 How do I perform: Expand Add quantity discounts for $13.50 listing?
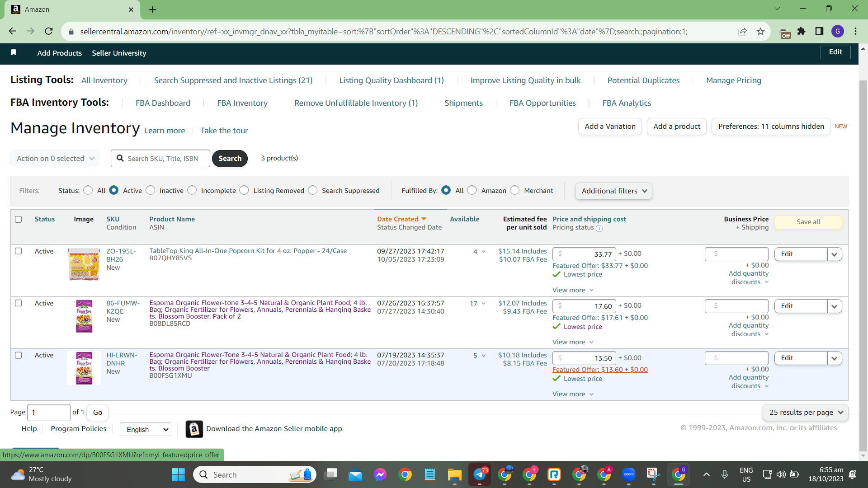[749, 381]
